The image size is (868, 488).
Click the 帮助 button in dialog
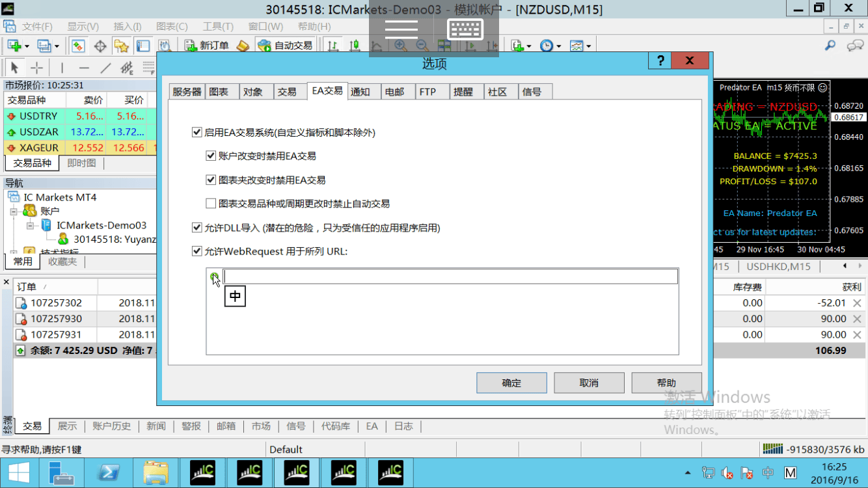coord(666,383)
